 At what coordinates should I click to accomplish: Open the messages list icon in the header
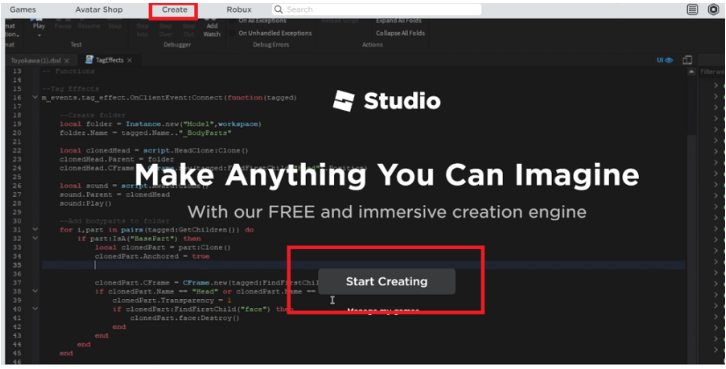[692, 9]
